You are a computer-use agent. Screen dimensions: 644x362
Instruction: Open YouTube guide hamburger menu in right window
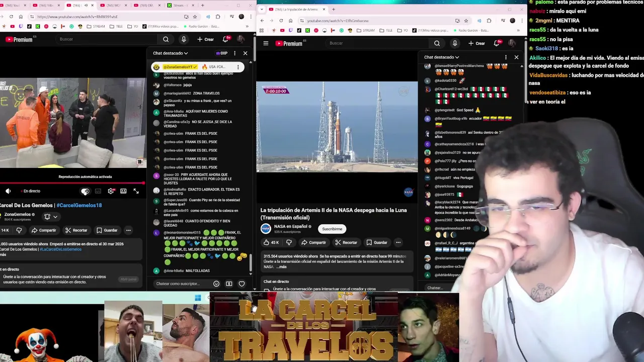[x=266, y=43]
